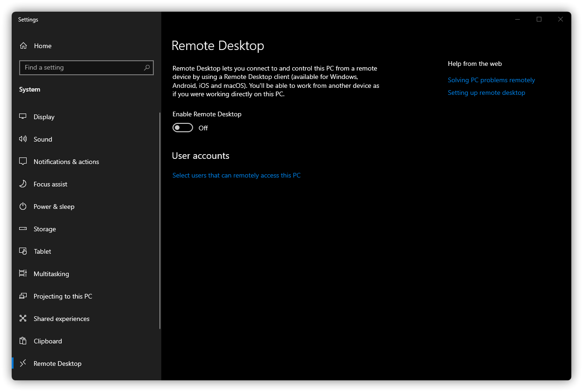Open Projecting to this PC label
The height and width of the screenshot is (392, 583).
[x=63, y=296]
